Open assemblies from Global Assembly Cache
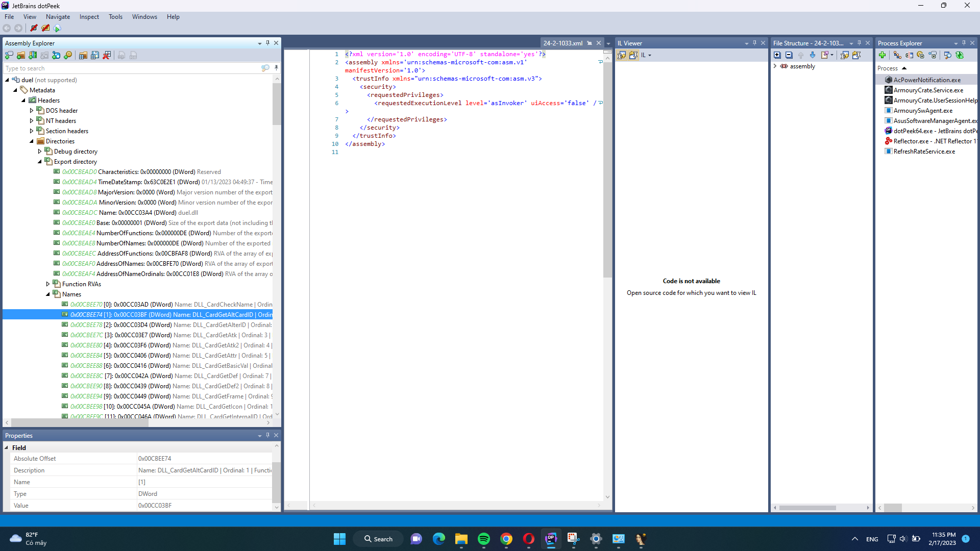 click(x=33, y=55)
